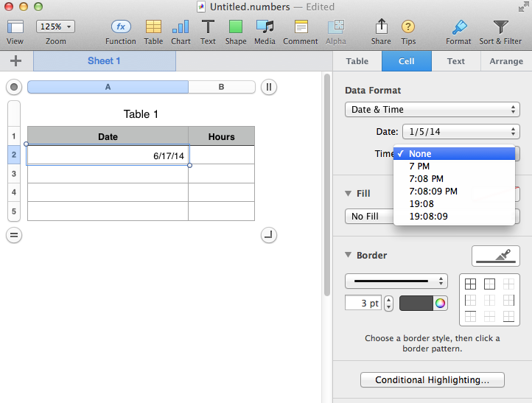Click the add columns handle

click(269, 87)
